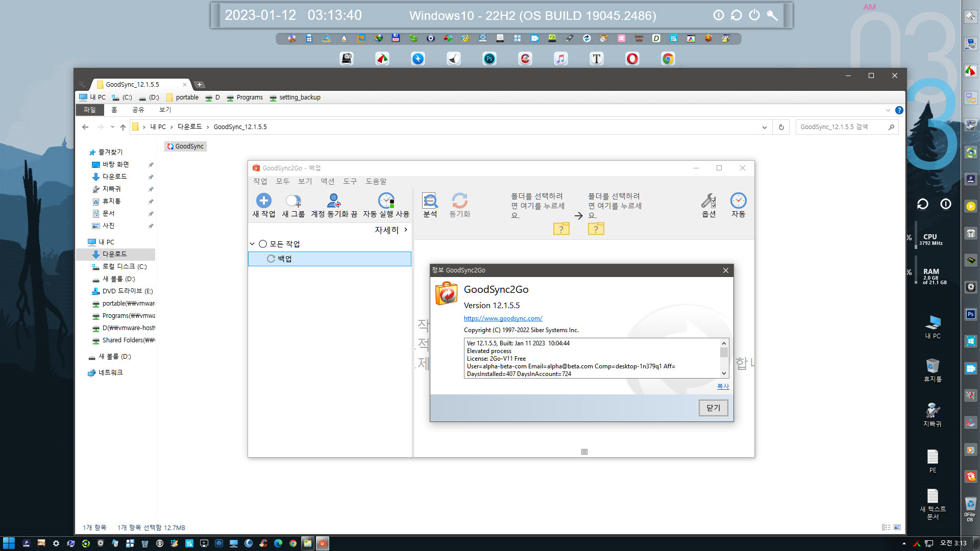Click the Explorer help question-mark icon
This screenshot has height=551, width=980.
(899, 110)
